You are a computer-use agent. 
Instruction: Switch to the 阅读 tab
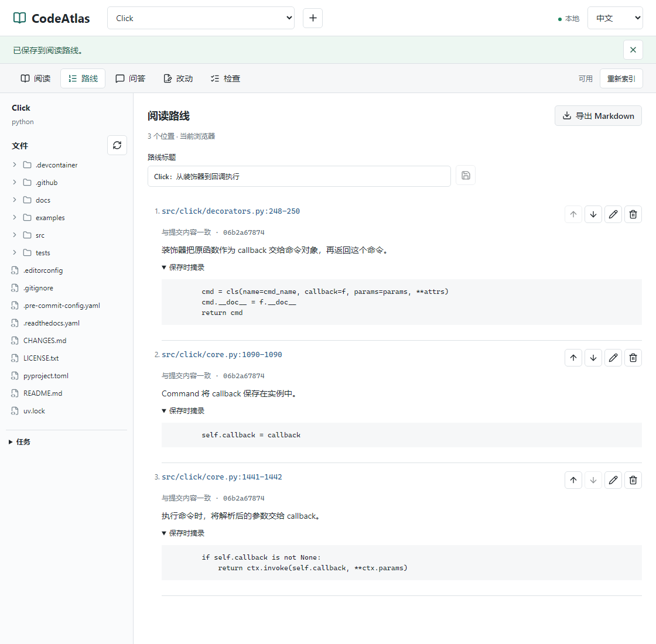coord(36,78)
